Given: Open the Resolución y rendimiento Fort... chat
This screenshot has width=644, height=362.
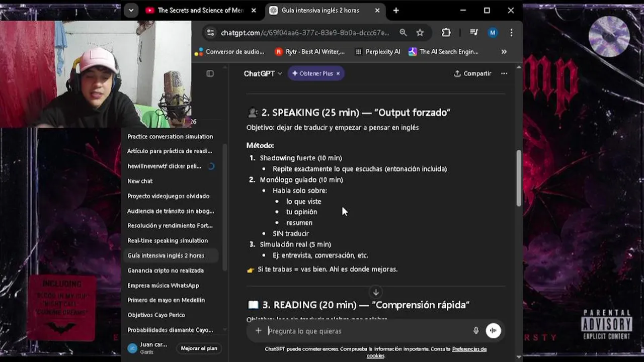Looking at the screenshot, I should coord(170,225).
